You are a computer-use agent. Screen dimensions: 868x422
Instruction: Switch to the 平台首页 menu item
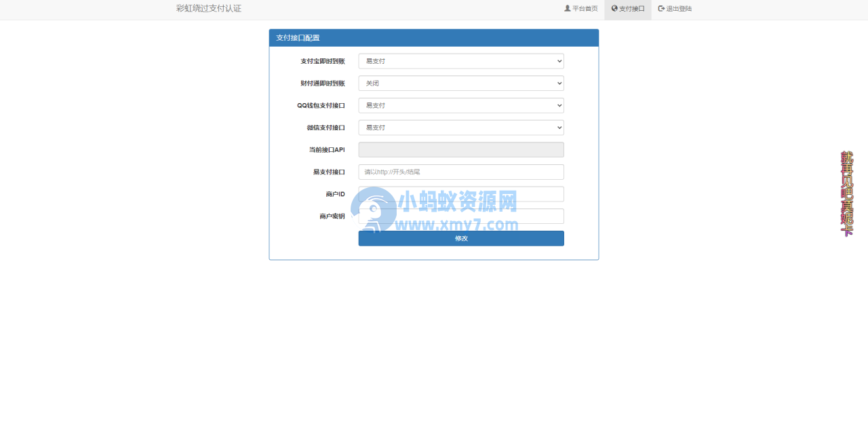580,9
